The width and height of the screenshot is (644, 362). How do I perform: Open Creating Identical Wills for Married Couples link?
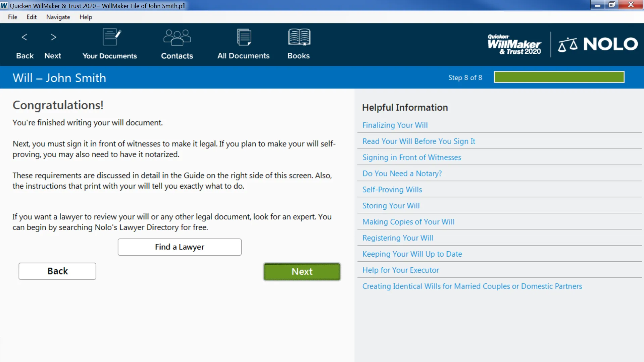(472, 286)
